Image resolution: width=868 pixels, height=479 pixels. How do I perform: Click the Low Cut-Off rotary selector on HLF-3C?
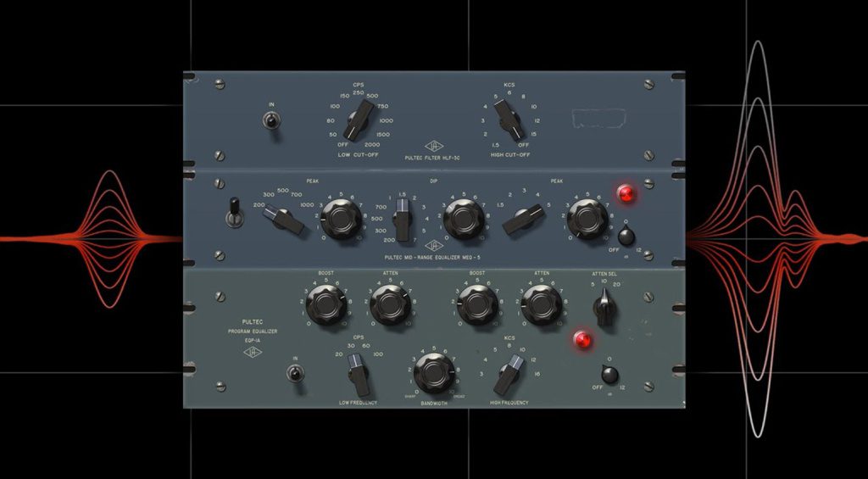click(x=359, y=120)
